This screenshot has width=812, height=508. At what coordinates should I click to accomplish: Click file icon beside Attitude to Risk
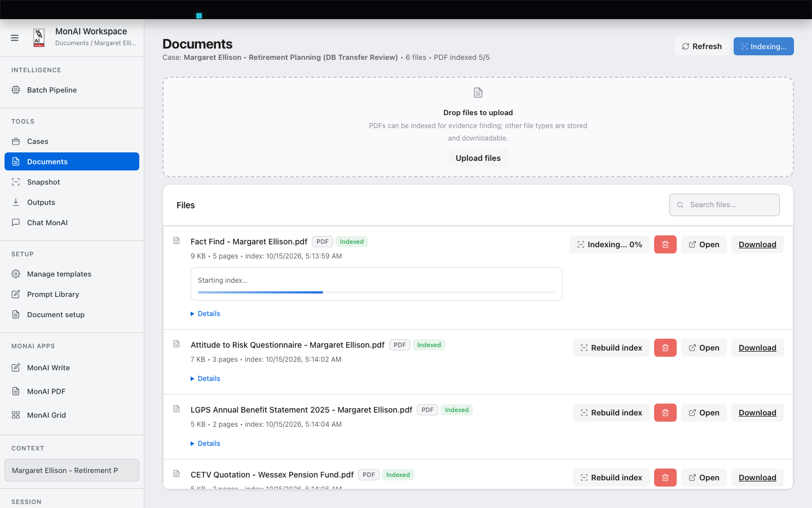pyautogui.click(x=176, y=344)
